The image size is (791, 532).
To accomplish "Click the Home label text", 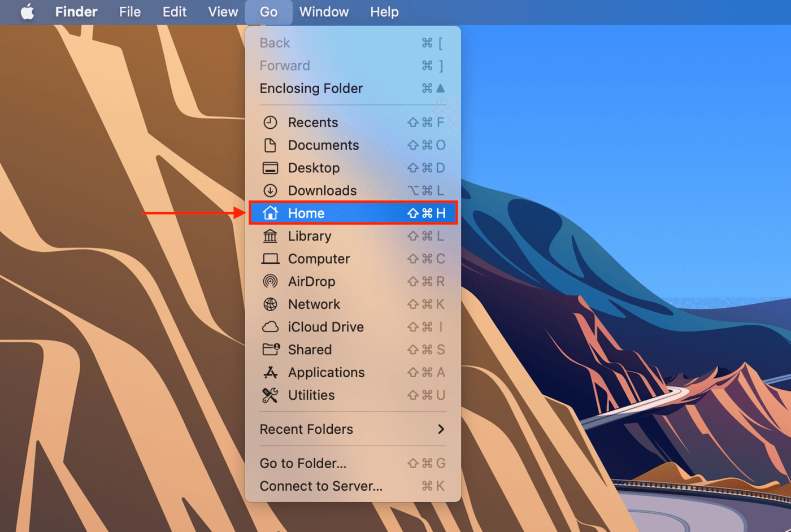I will pos(306,213).
